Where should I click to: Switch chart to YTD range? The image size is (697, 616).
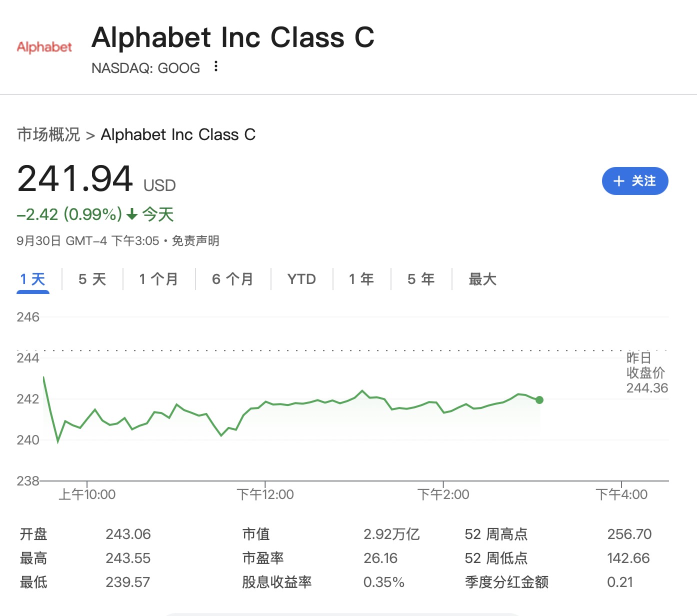point(301,279)
